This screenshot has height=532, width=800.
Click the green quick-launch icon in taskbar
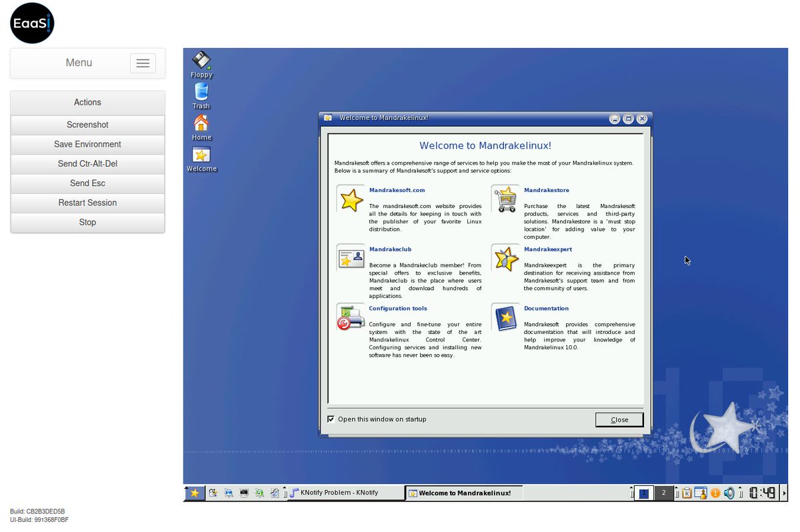point(259,493)
